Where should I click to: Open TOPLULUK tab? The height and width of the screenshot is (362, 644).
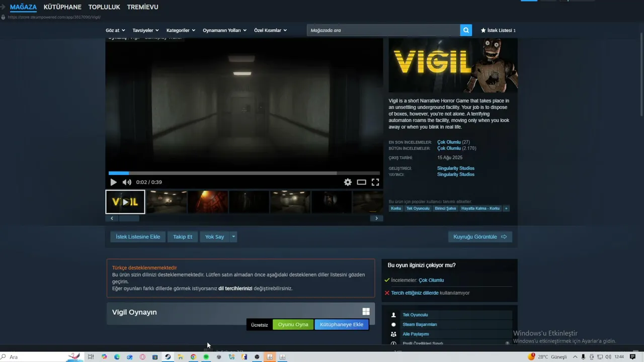[x=104, y=7]
